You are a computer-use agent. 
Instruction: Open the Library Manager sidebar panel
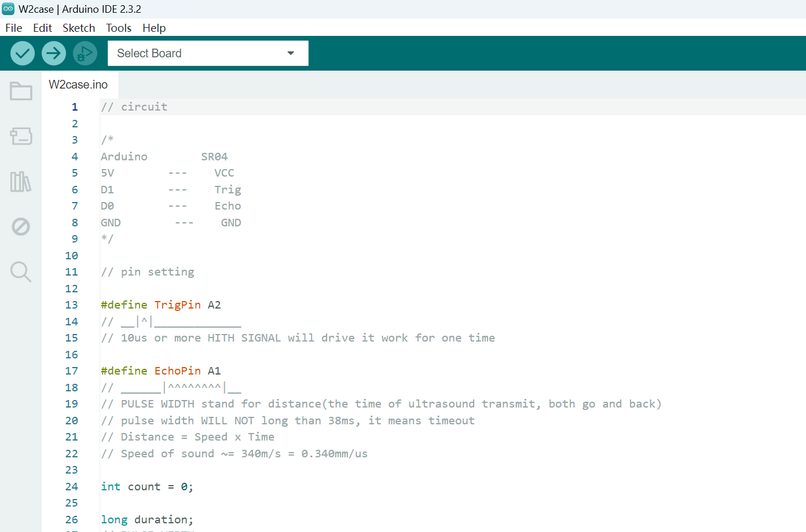21,181
